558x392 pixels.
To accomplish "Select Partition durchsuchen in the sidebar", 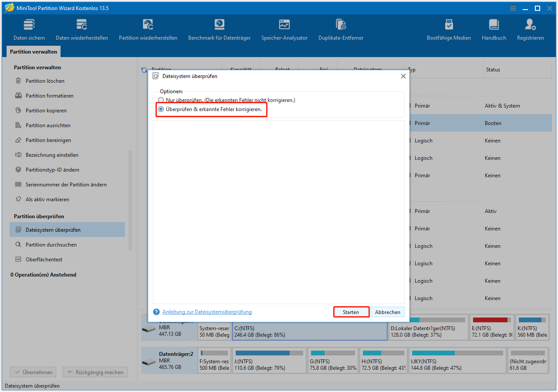I will coord(55,244).
